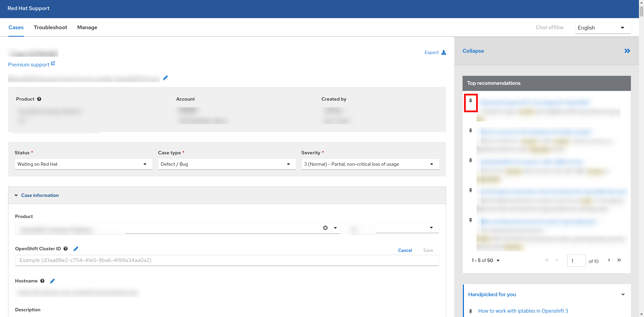644x317 pixels.
Task: Collapse the recommendations side panel
Action: pyautogui.click(x=473, y=51)
